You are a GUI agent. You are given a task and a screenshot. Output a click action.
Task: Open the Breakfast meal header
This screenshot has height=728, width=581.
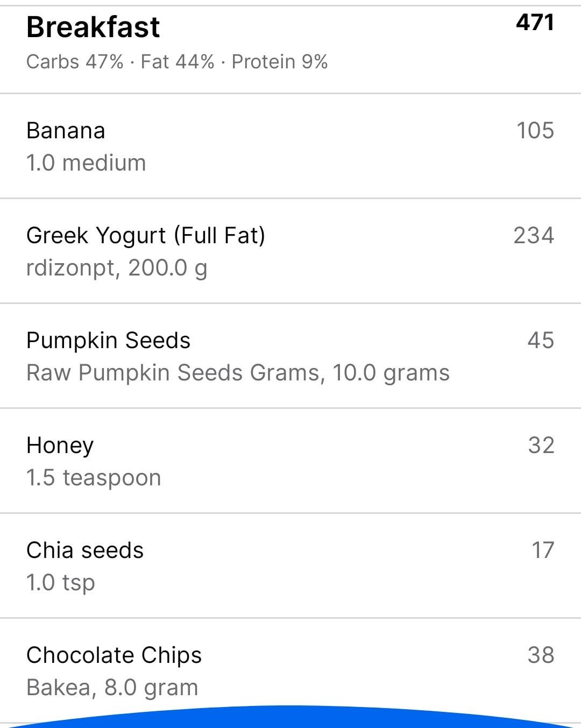tap(290, 50)
